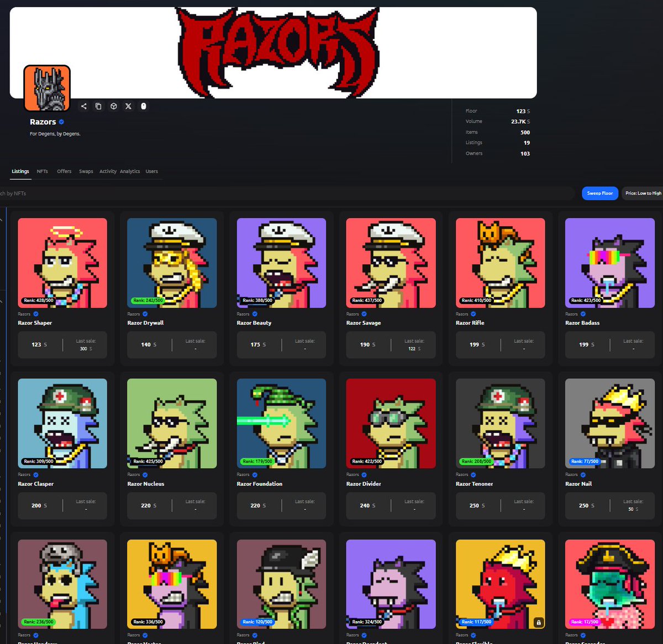Open Razor Tenoner NFT thumbnail
Viewport: 663px width, 644px height.
(x=500, y=423)
